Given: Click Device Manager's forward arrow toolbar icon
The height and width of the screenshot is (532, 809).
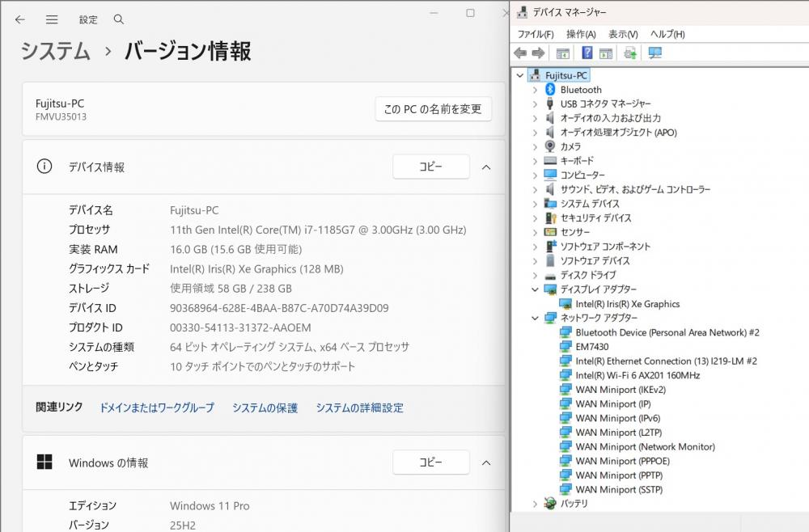Looking at the screenshot, I should pos(538,53).
